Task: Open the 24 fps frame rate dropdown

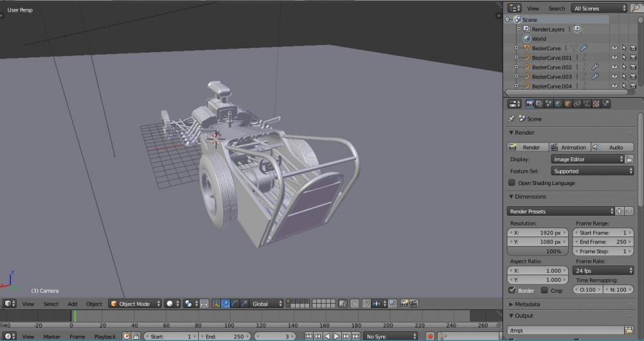Action: point(603,271)
